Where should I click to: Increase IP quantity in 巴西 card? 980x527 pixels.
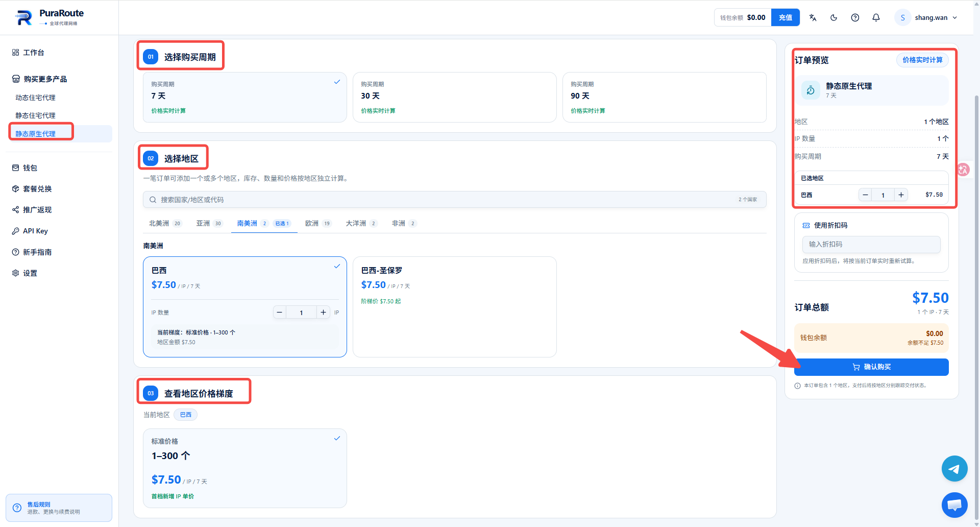point(323,312)
